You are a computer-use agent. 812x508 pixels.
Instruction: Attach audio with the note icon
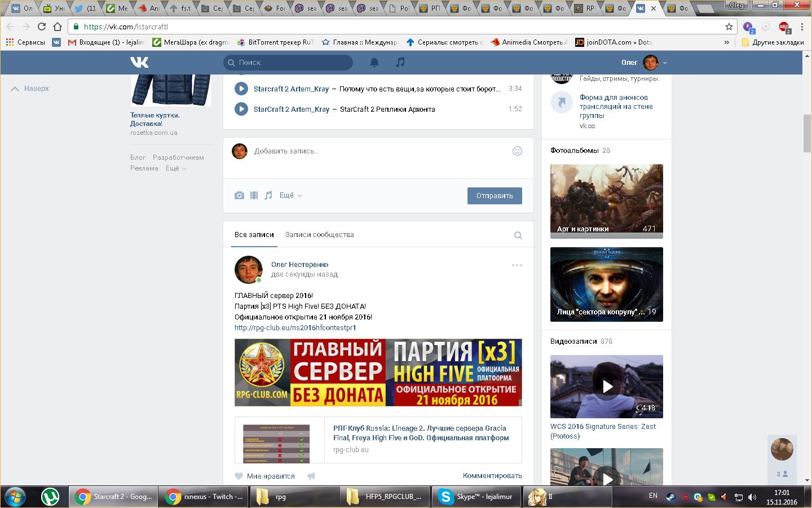coord(268,195)
